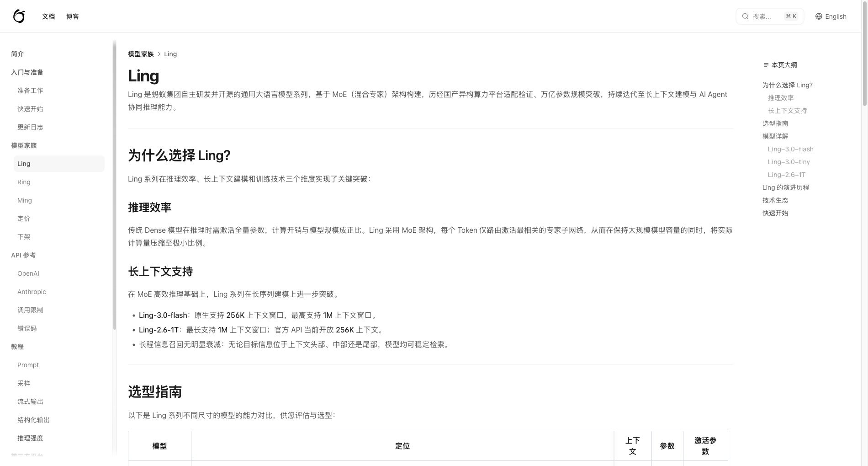Open the Prompt tutorial page
The image size is (868, 466).
click(x=28, y=365)
